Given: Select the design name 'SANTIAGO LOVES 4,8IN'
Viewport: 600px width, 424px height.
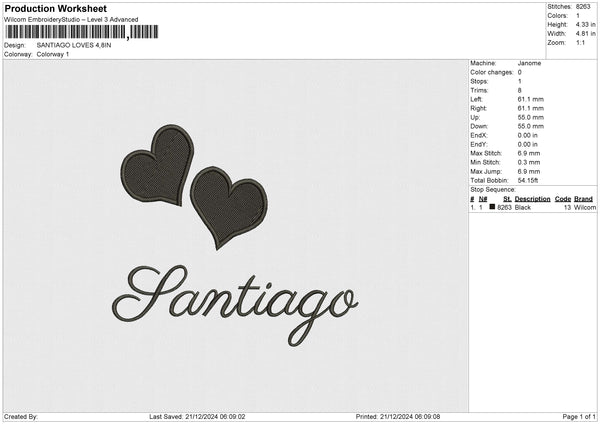Looking at the screenshot, I should [74, 45].
